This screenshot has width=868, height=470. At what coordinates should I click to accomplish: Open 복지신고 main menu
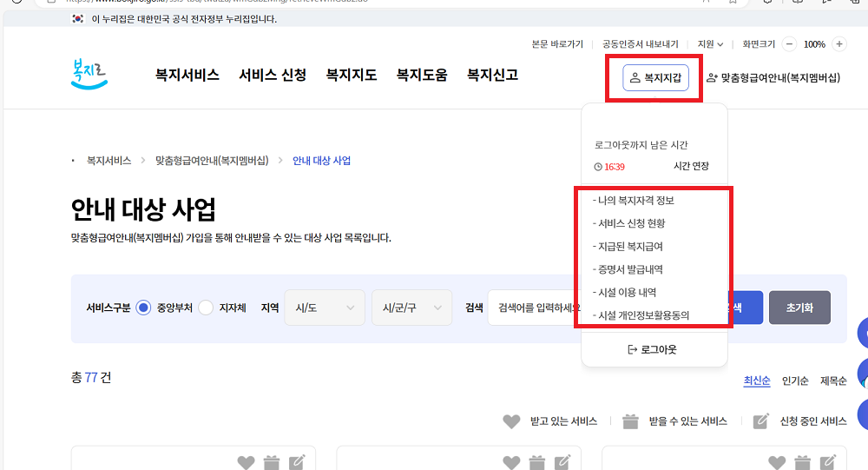coord(493,75)
